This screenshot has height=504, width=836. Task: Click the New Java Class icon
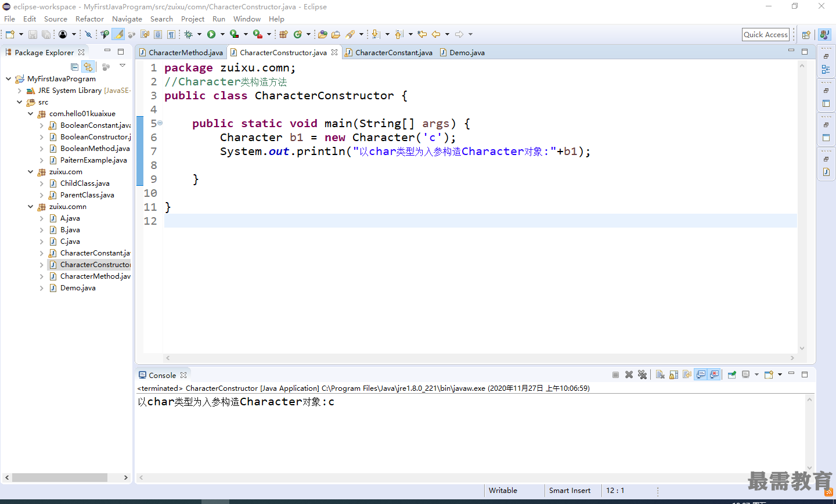(x=298, y=35)
